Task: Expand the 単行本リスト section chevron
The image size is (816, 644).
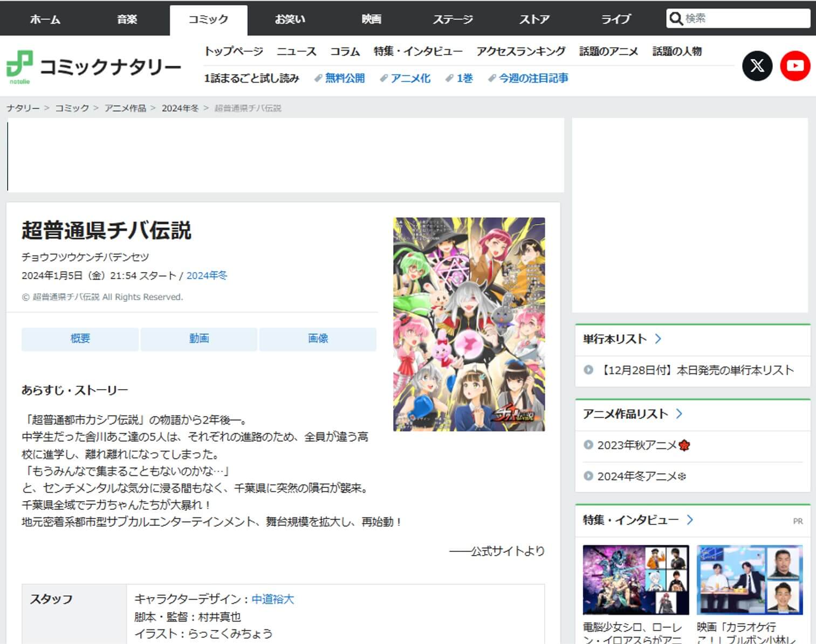Action: [x=658, y=339]
